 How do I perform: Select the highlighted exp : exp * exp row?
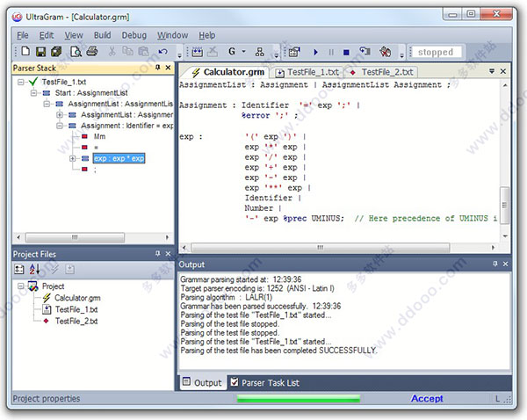(x=119, y=158)
